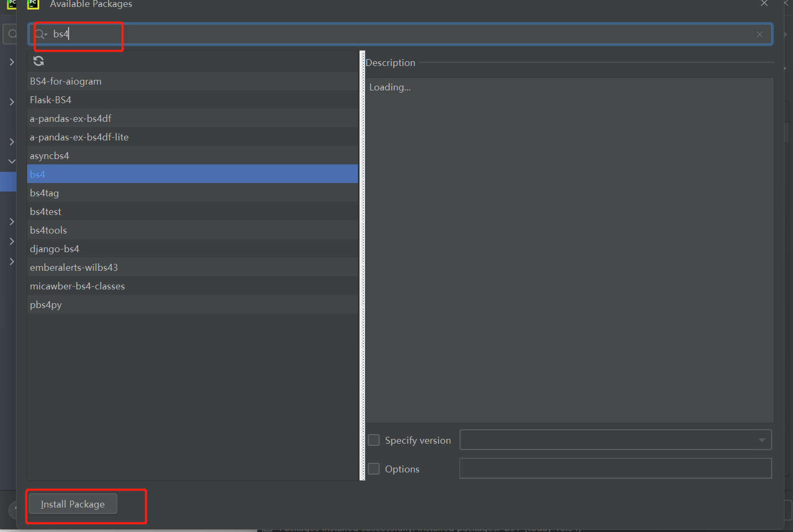Enable the Specify version checkbox
The image size is (793, 532).
[374, 440]
